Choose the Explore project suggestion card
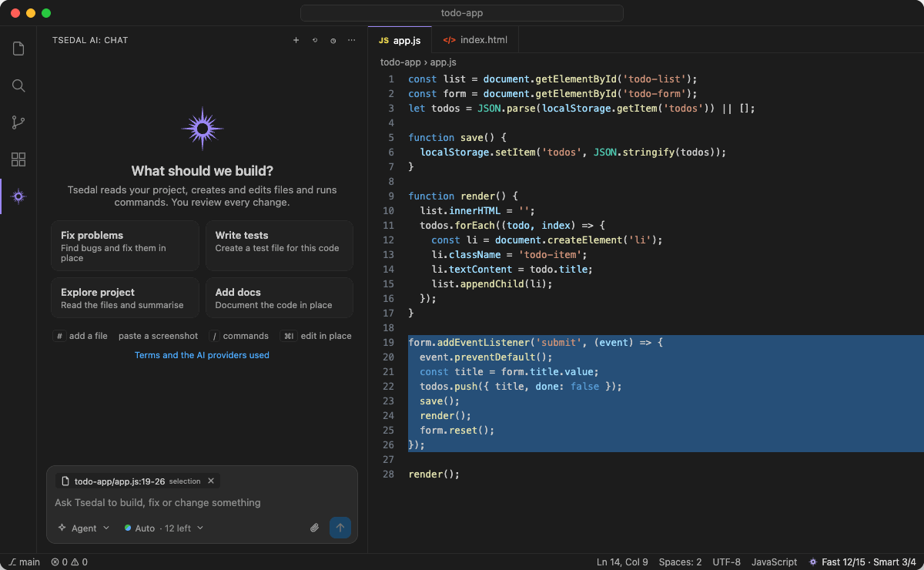924x570 pixels. [x=125, y=298]
